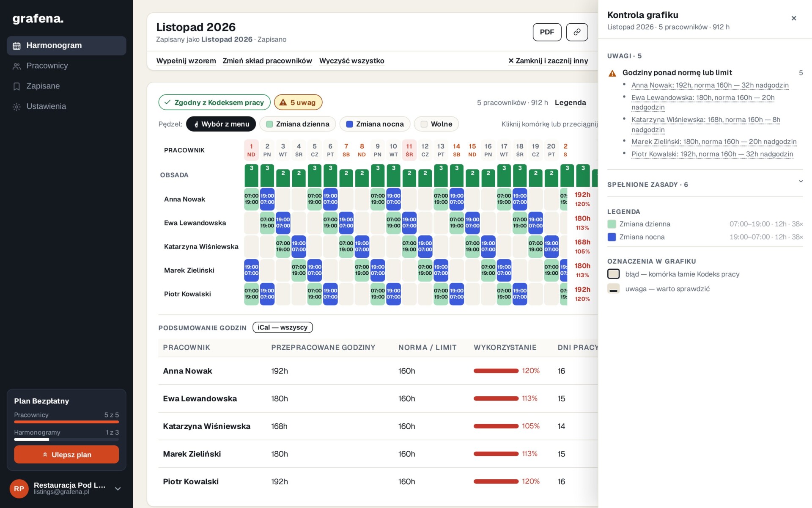This screenshot has width=812, height=508.
Task: Click the 'Ulepsz plan' upgrade button
Action: coord(66,454)
